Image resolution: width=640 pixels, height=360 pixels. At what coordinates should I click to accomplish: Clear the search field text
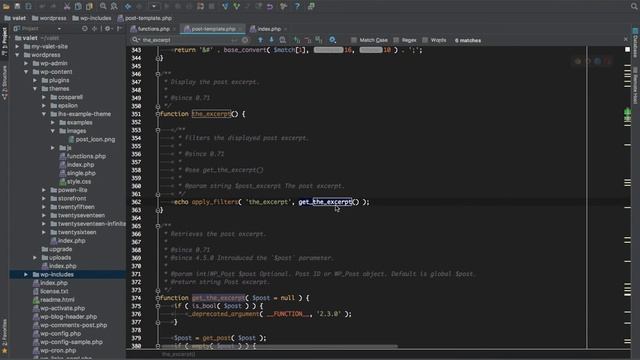tap(245, 40)
